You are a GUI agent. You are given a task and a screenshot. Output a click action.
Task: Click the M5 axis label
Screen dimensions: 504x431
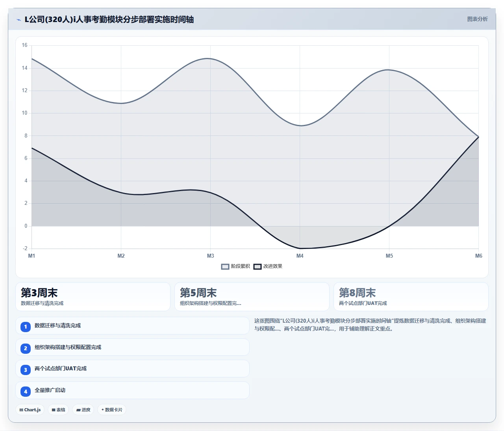tap(389, 256)
